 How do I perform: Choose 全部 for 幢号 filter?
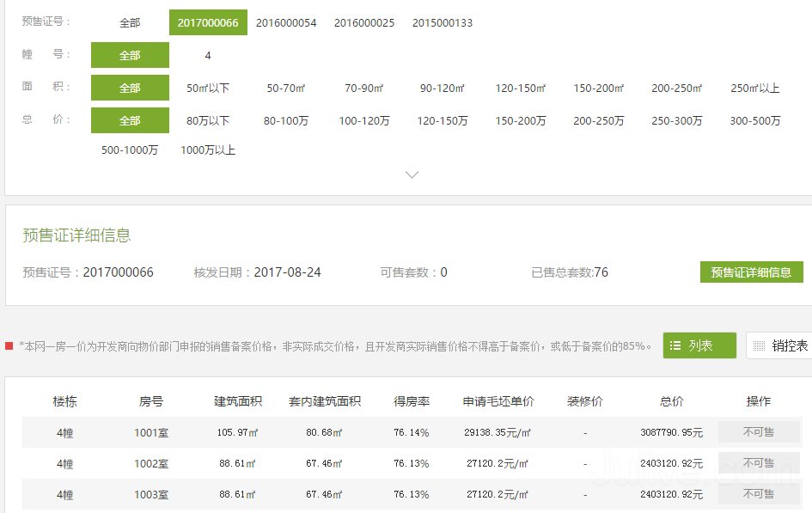click(x=130, y=55)
